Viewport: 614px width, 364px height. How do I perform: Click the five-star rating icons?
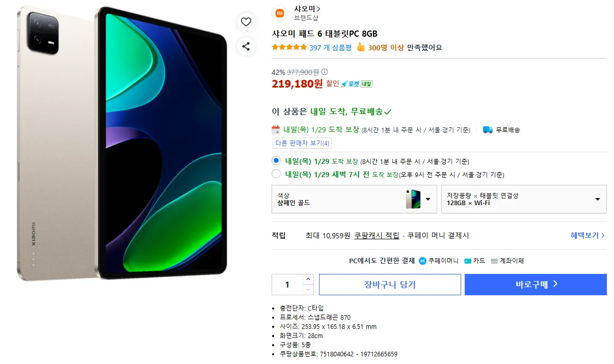289,48
